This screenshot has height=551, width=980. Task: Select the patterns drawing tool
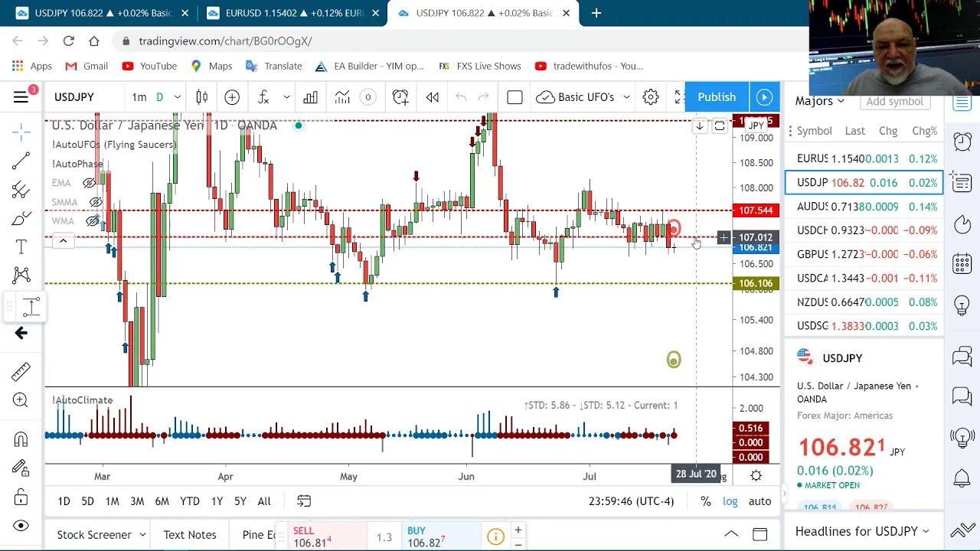click(21, 275)
